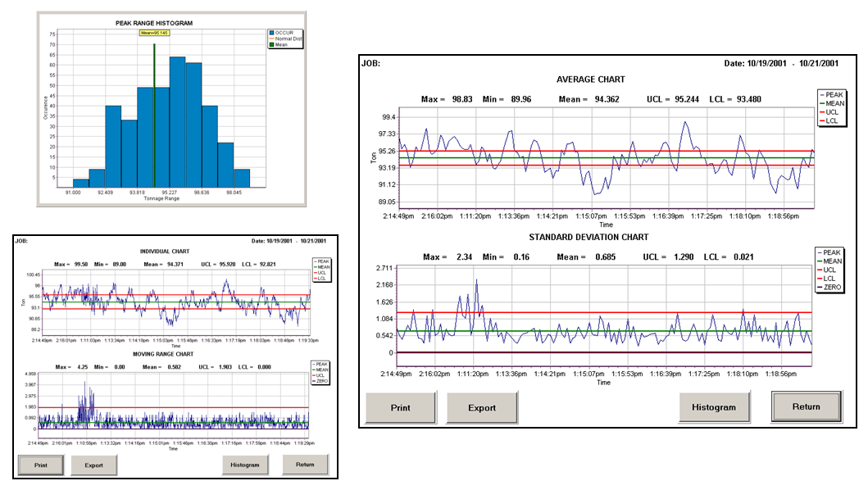Open Histogram from Average Chart panel

[x=714, y=407]
